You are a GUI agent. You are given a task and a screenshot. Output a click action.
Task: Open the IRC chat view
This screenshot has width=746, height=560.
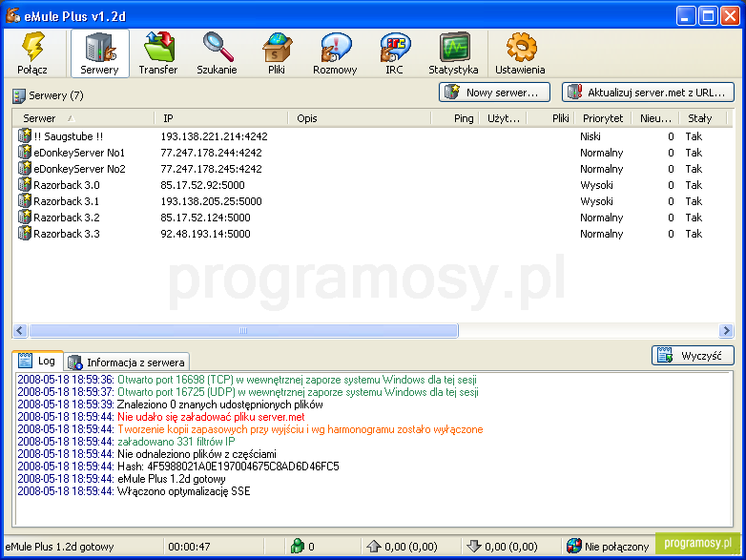coord(394,53)
